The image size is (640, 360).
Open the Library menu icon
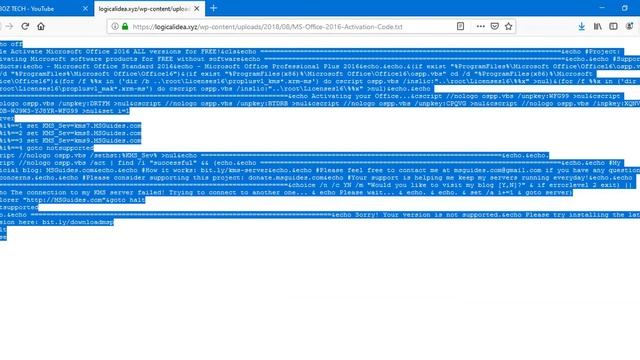click(598, 27)
